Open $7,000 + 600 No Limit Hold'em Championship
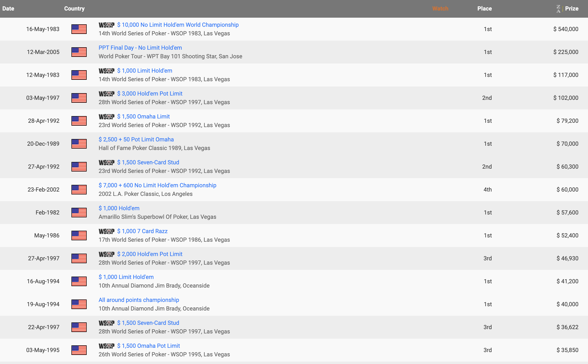Screen dimensions: 588x364 point(157,185)
